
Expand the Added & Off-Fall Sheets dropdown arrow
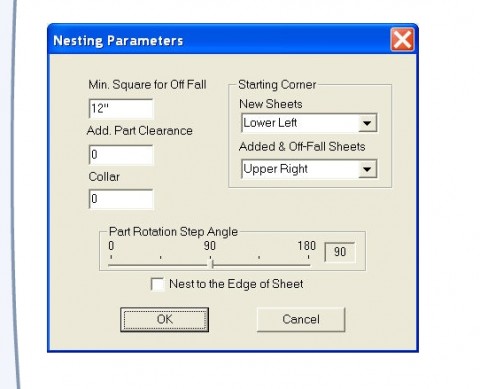point(367,169)
